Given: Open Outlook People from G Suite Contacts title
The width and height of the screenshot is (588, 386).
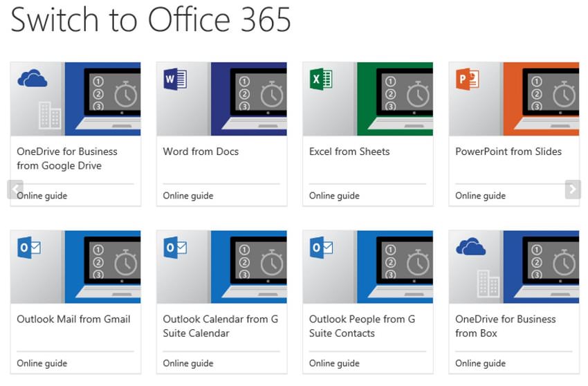Looking at the screenshot, I should [x=362, y=326].
